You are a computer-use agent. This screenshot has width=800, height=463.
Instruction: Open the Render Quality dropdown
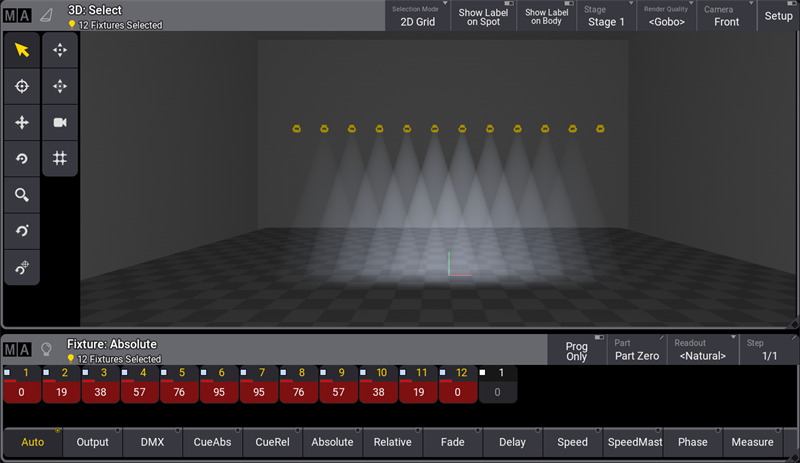[667, 16]
